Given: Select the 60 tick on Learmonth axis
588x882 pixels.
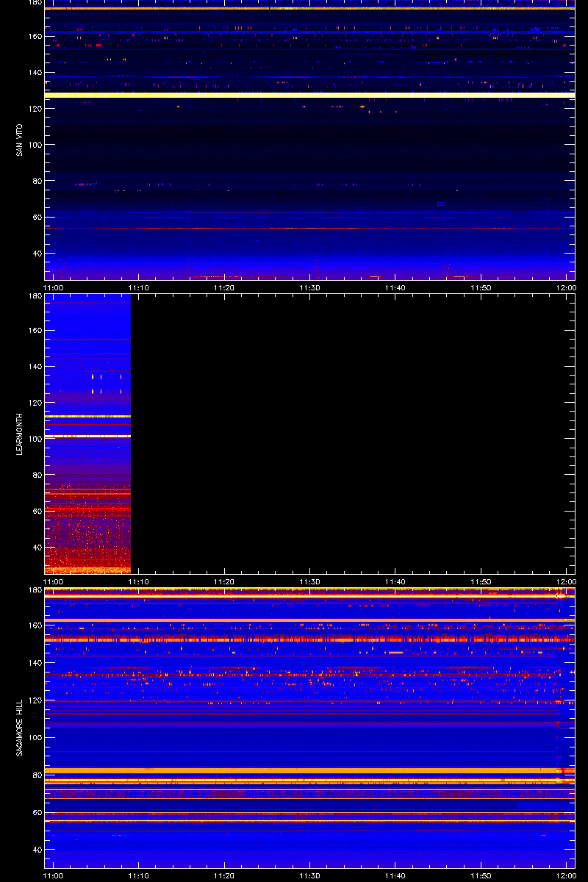Looking at the screenshot, I should coord(36,512).
